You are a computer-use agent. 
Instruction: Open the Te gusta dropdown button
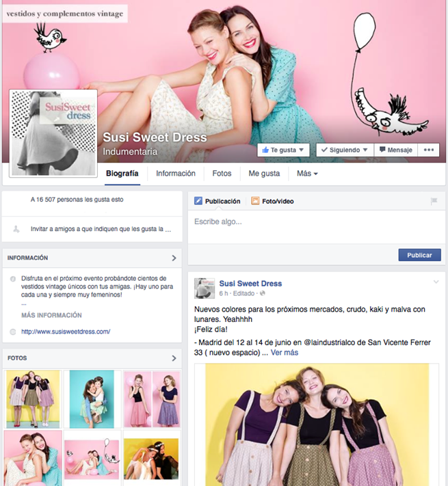283,150
